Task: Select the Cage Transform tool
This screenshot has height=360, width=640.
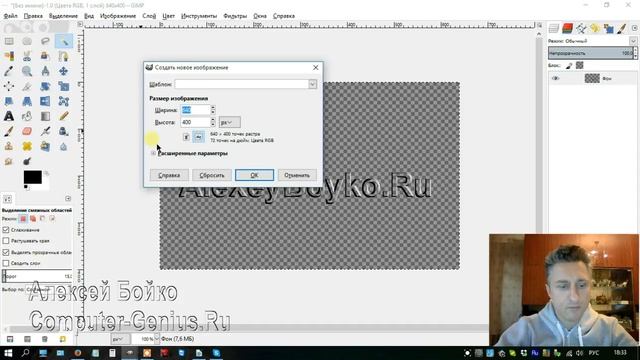Action: [x=63, y=101]
